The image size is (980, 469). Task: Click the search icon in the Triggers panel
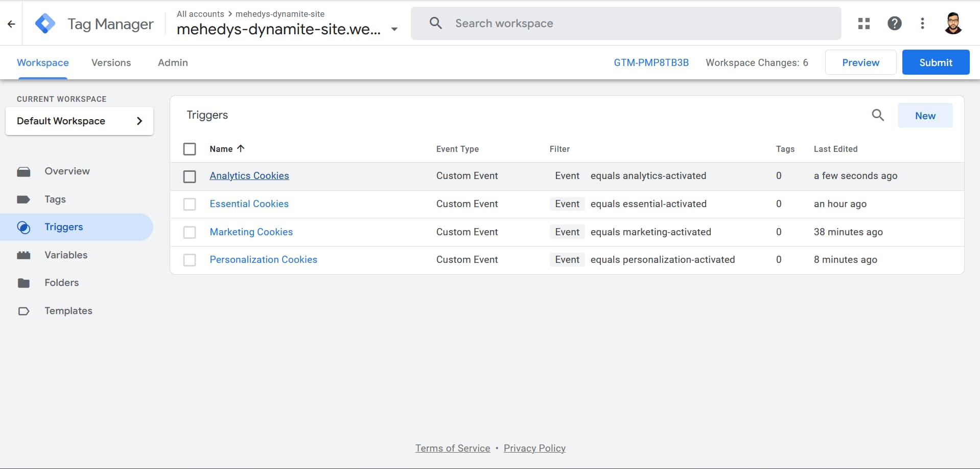(878, 115)
